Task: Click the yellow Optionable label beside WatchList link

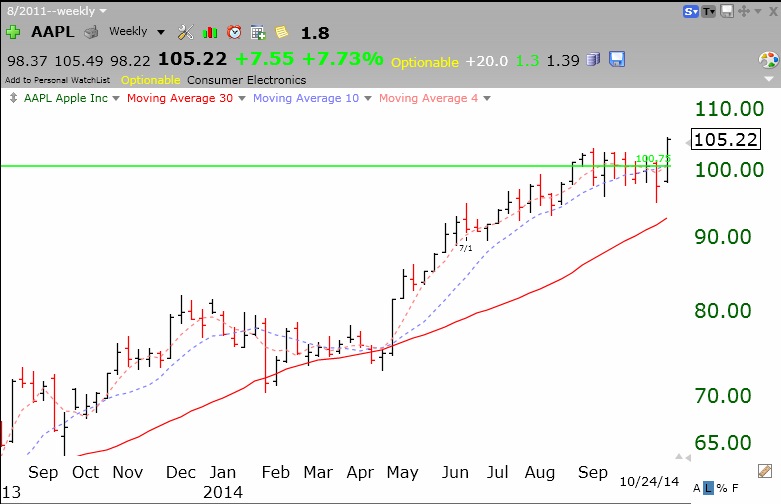Action: 150,80
